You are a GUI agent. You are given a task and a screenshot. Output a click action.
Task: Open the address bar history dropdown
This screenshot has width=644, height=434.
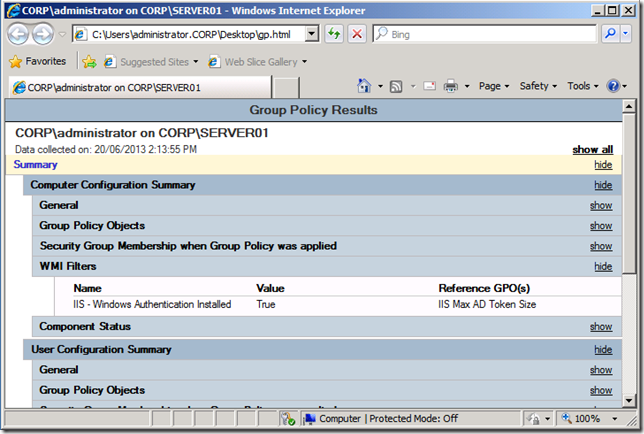[x=311, y=34]
